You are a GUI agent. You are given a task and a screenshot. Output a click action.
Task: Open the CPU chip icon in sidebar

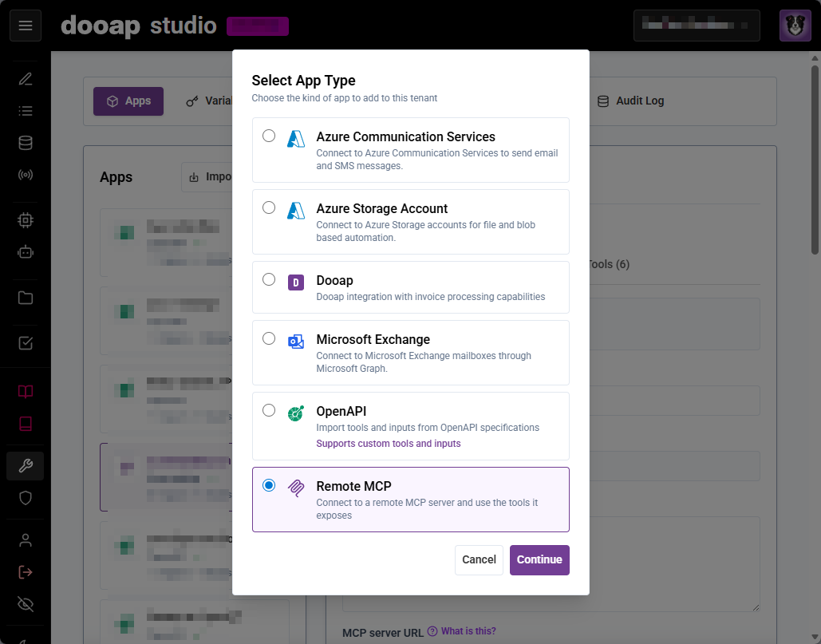pyautogui.click(x=26, y=220)
